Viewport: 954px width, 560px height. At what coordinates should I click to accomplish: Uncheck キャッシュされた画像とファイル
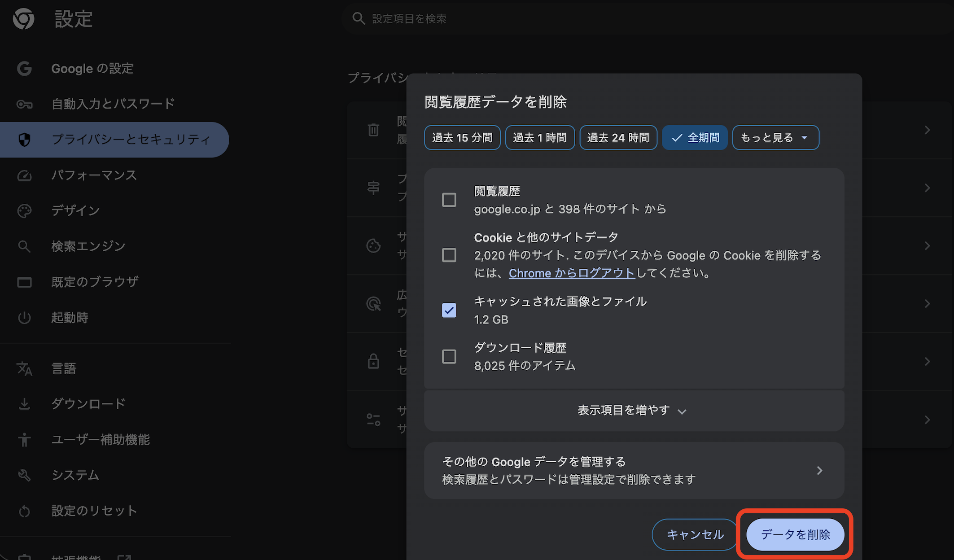click(449, 310)
